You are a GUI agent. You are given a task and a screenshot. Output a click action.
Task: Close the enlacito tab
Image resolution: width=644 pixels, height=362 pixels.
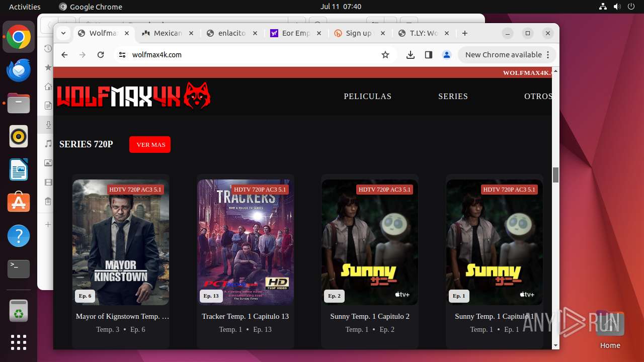255,33
